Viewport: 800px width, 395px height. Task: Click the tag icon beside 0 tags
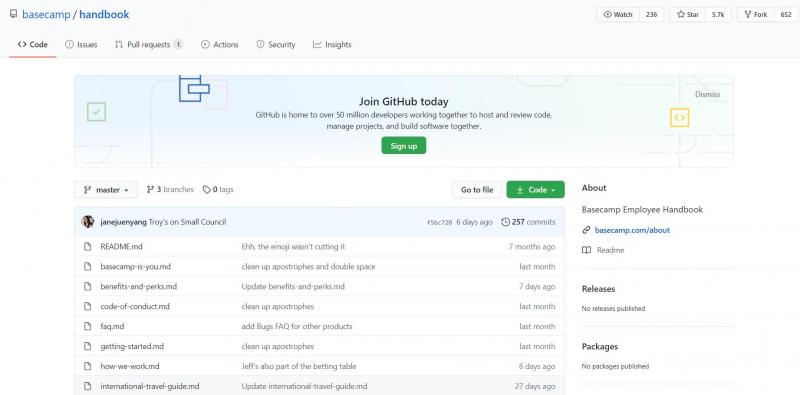coord(206,189)
